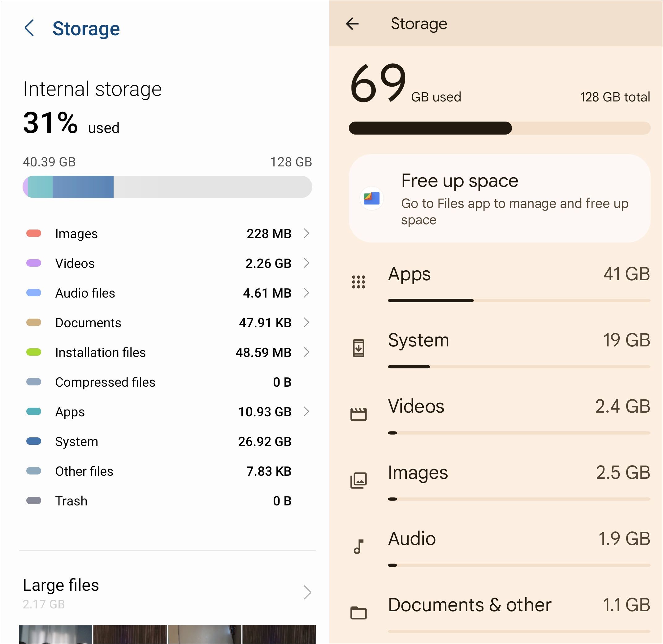Tap the blue back chevron beside Storage
The image size is (663, 644).
tap(29, 28)
